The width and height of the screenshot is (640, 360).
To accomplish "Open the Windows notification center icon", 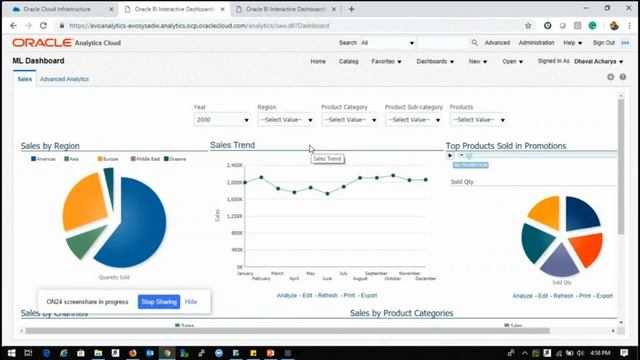I will (x=624, y=353).
